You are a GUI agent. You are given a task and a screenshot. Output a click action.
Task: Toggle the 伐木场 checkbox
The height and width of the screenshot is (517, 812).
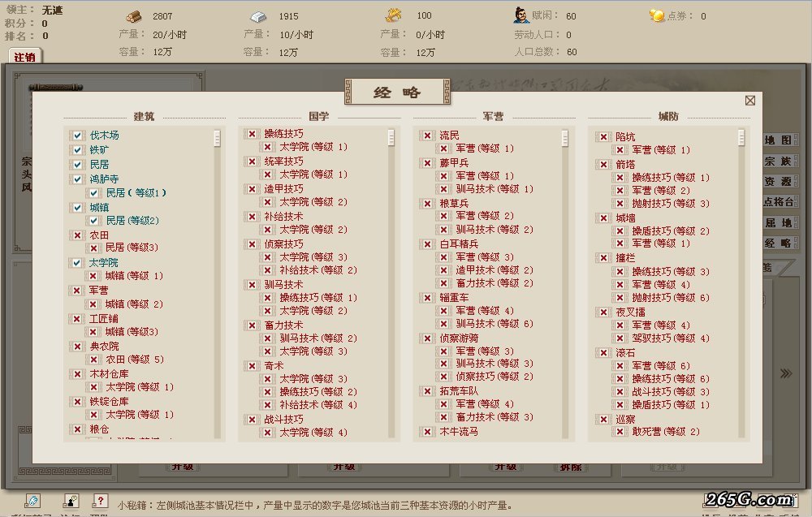pyautogui.click(x=77, y=136)
